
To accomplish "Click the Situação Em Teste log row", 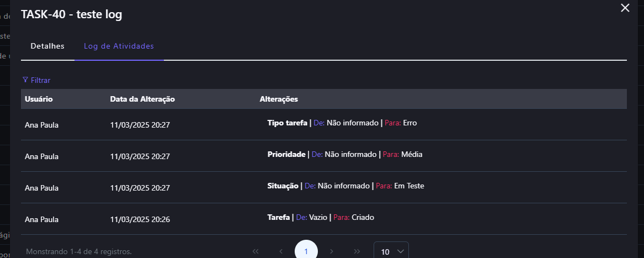I will (345, 186).
